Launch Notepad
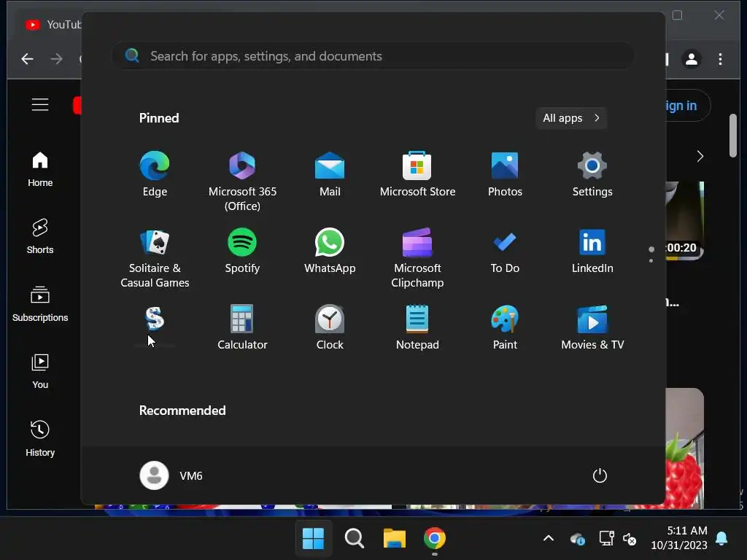The width and height of the screenshot is (747, 560). (x=417, y=327)
